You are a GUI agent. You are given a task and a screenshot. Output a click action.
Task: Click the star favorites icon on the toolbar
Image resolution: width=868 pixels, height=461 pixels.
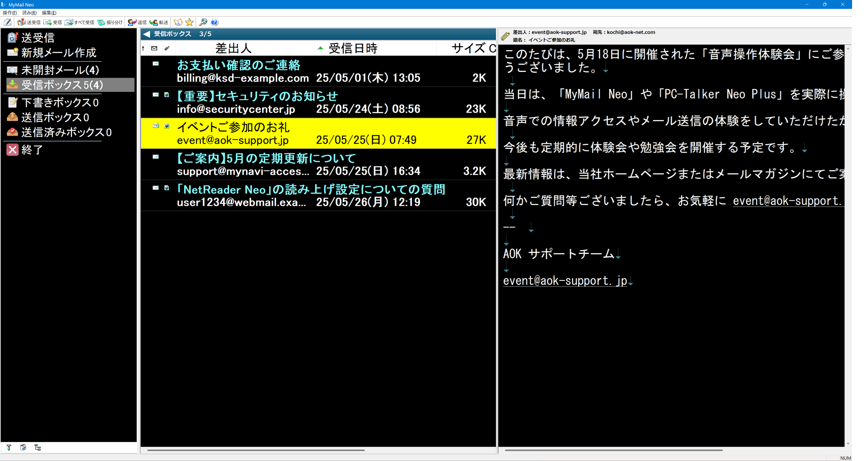(190, 22)
